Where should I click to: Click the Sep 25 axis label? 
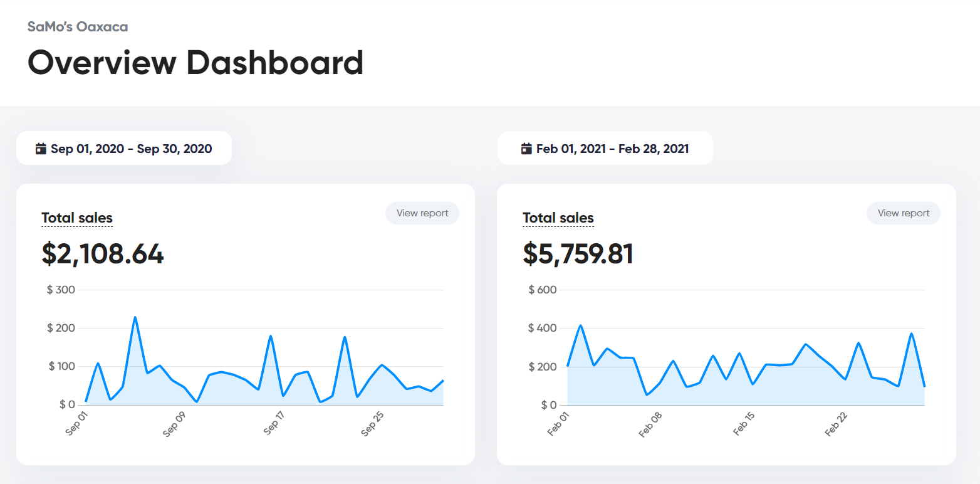(372, 423)
